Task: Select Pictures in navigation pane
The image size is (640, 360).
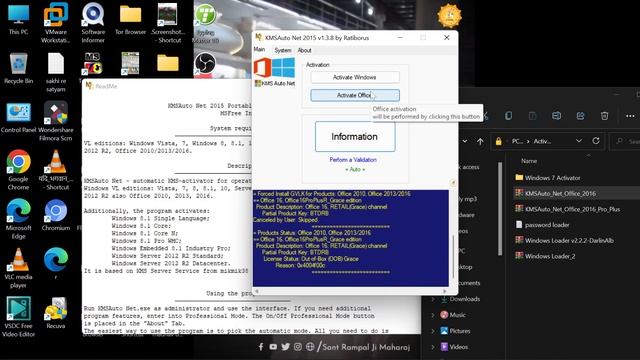Action: point(456,331)
